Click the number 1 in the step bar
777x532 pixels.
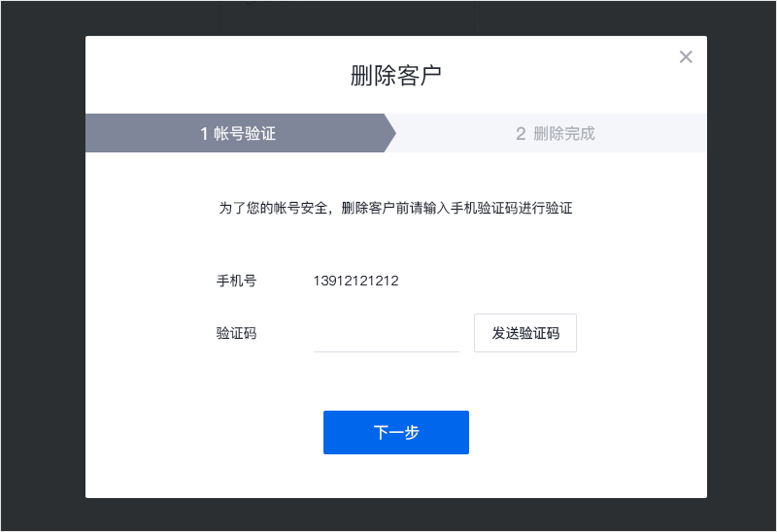(x=204, y=134)
